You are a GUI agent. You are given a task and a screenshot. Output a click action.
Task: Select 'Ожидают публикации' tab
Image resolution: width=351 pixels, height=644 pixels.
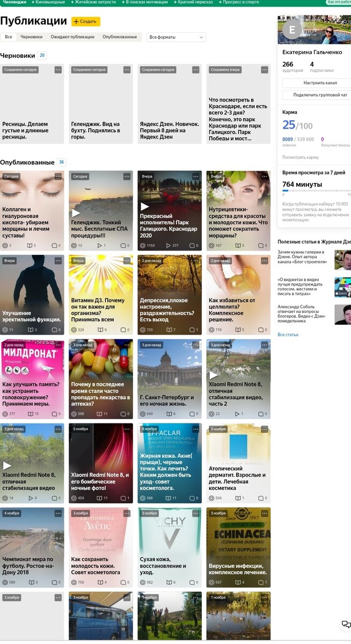(x=72, y=37)
